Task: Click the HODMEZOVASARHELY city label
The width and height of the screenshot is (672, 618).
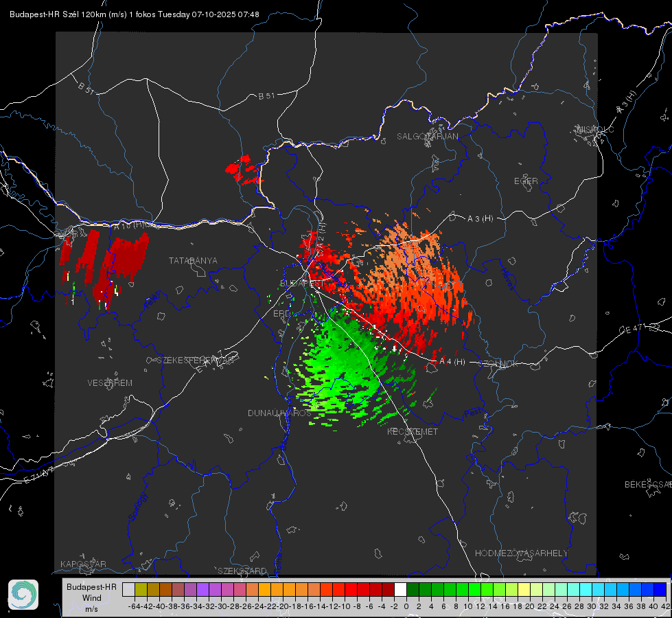Action: click(x=521, y=553)
